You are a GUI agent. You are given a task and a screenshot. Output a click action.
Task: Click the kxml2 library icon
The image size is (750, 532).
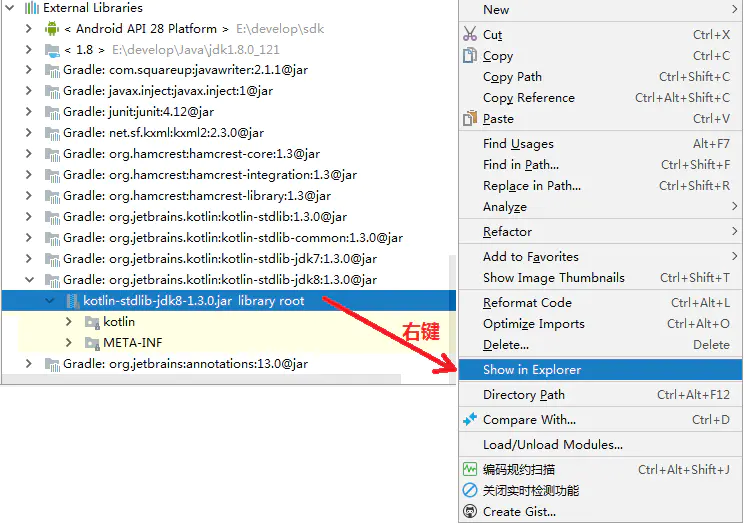[x=52, y=134]
